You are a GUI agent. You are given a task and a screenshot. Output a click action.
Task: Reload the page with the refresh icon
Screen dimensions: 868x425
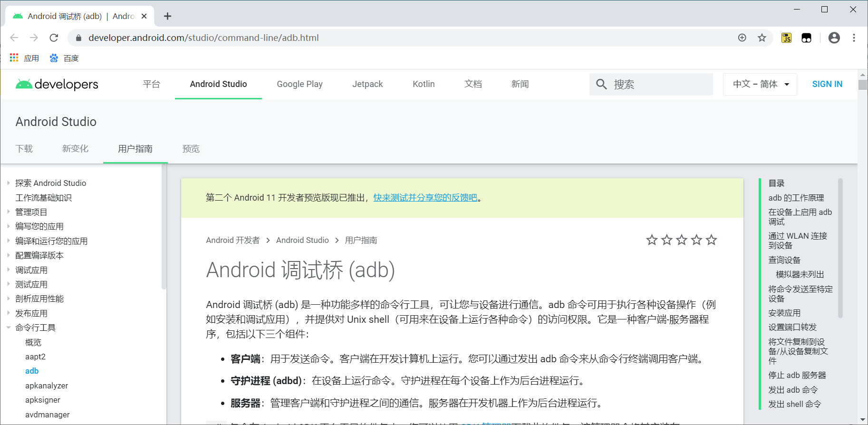click(x=54, y=38)
